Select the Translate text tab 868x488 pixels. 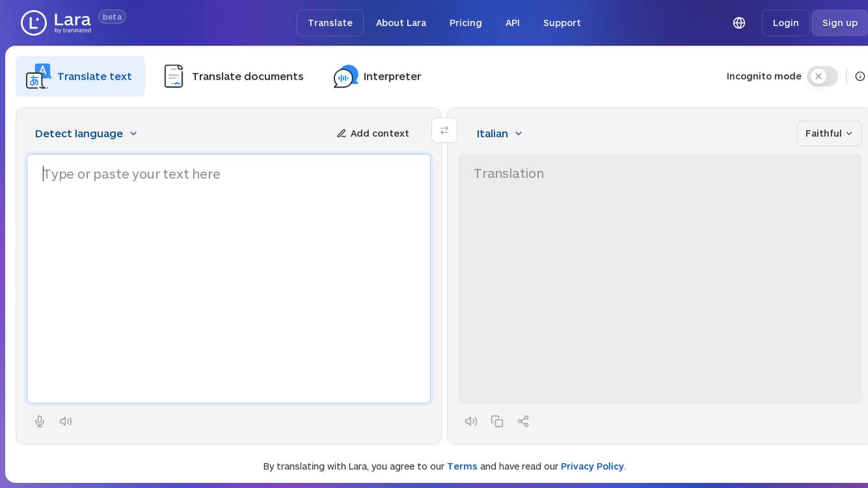(x=80, y=77)
